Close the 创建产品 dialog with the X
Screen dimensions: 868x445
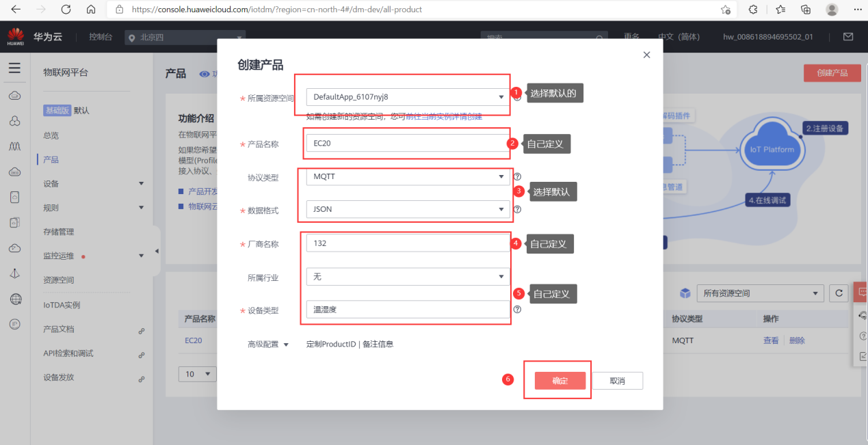pos(646,55)
